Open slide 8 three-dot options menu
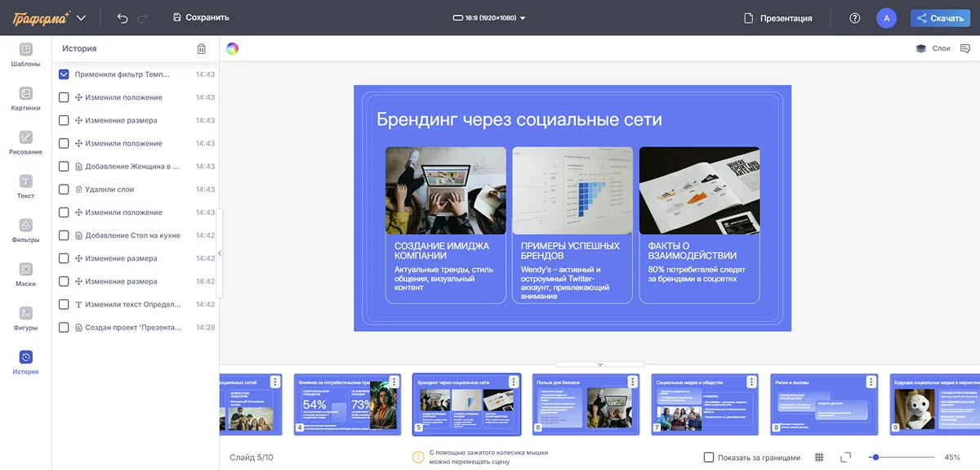 pos(870,382)
